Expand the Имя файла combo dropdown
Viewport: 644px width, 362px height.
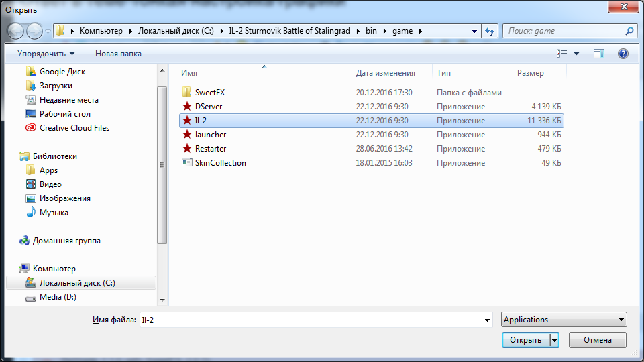[x=487, y=320]
